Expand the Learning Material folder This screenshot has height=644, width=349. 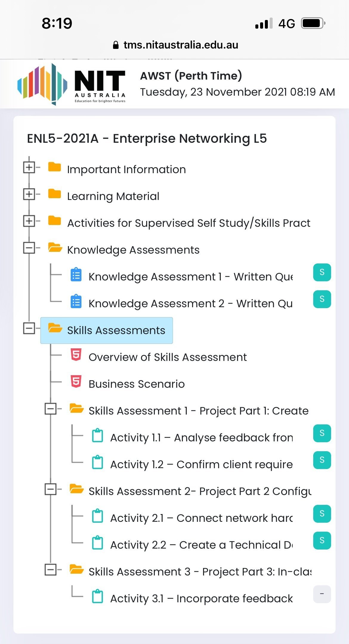[29, 194]
